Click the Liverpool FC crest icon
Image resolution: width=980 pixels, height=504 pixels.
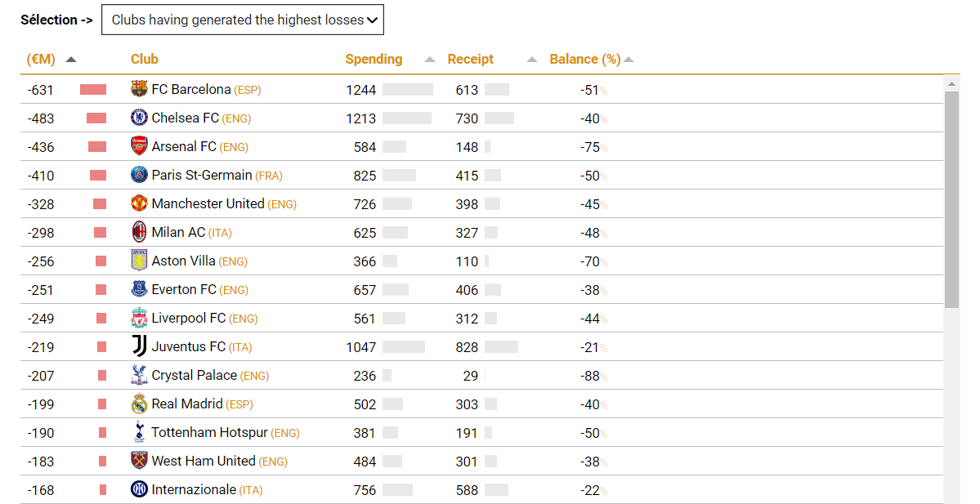tap(140, 318)
